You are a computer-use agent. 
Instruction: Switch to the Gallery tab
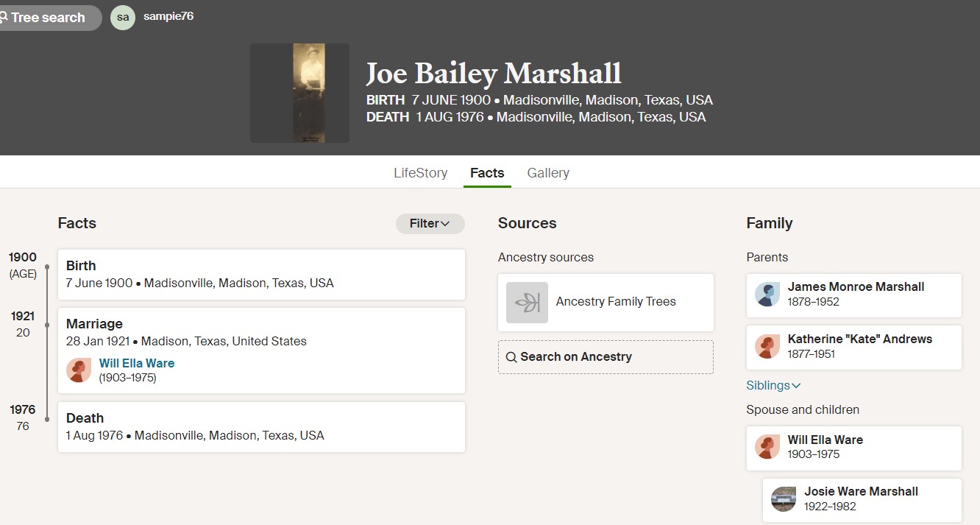[x=548, y=173]
